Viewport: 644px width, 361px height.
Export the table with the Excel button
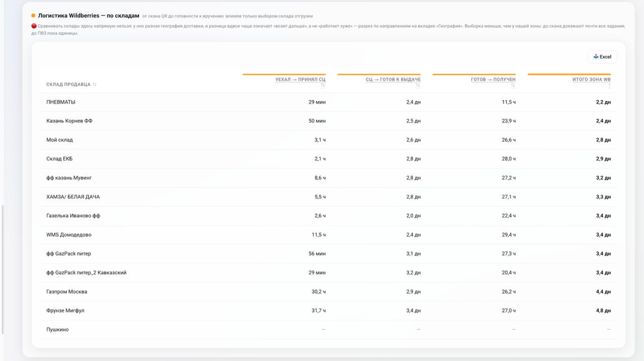[602, 57]
